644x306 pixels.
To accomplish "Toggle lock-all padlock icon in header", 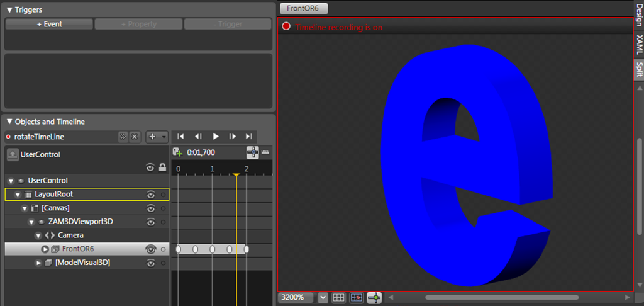I will [163, 167].
